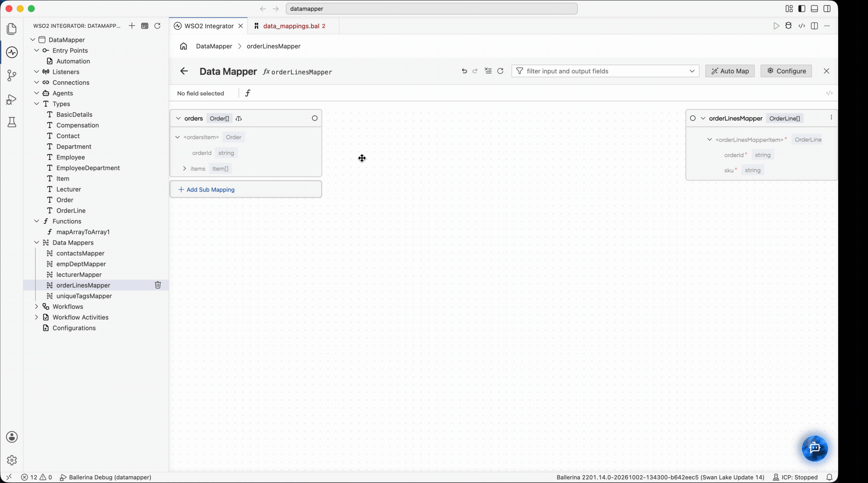Open the lecturerMapper data mapper

(79, 275)
